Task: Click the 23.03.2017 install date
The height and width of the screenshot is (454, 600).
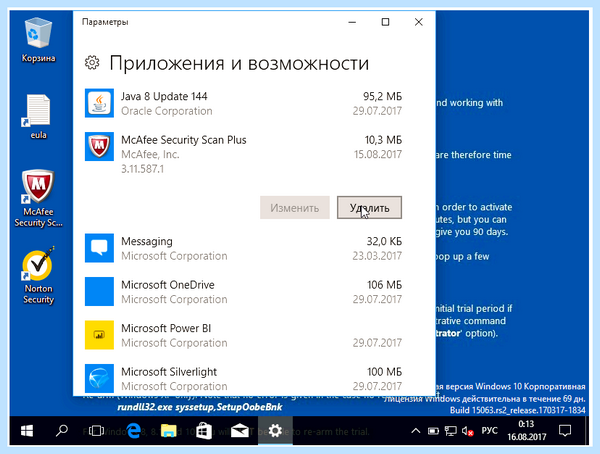Action: point(377,256)
